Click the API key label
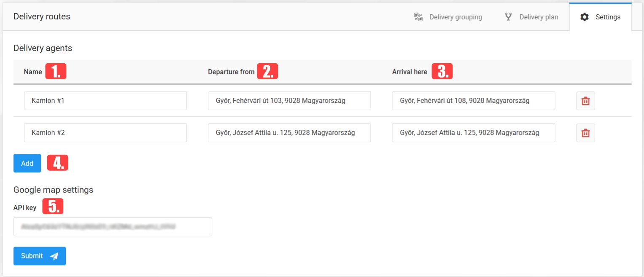Viewport: 644px width, 277px height. 25,208
